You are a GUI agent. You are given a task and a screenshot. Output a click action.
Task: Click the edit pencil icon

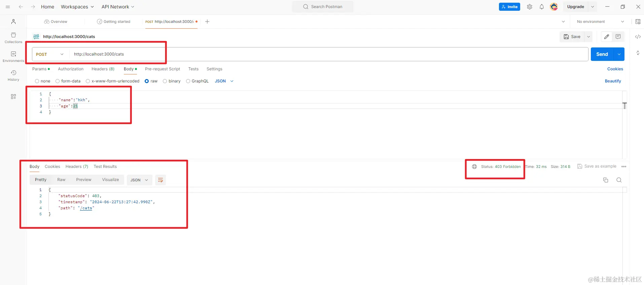[x=607, y=37]
